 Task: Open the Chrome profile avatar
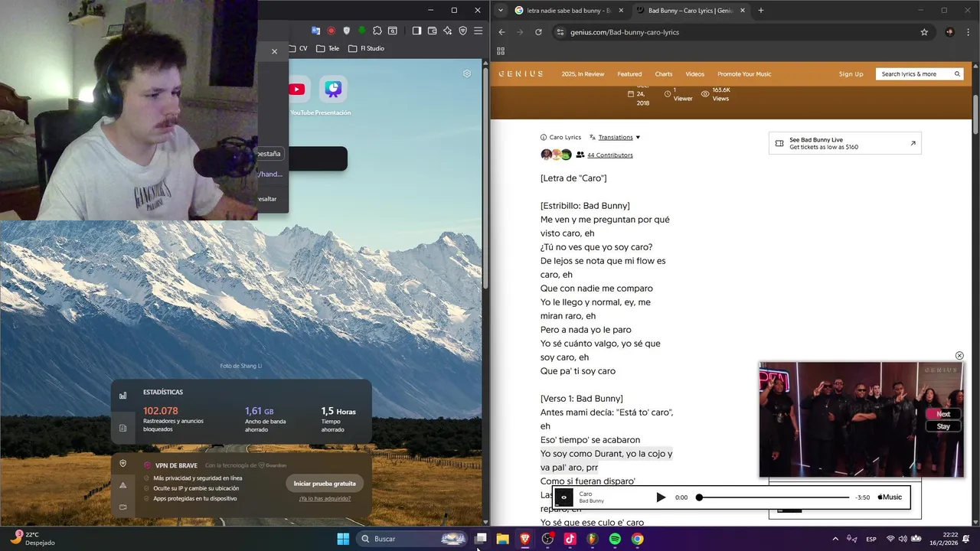[949, 32]
